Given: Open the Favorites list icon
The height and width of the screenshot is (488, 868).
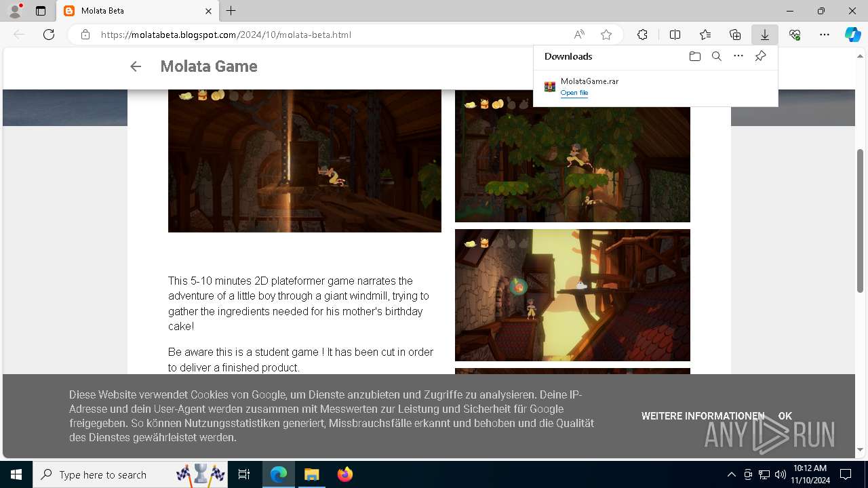Looking at the screenshot, I should 705,35.
